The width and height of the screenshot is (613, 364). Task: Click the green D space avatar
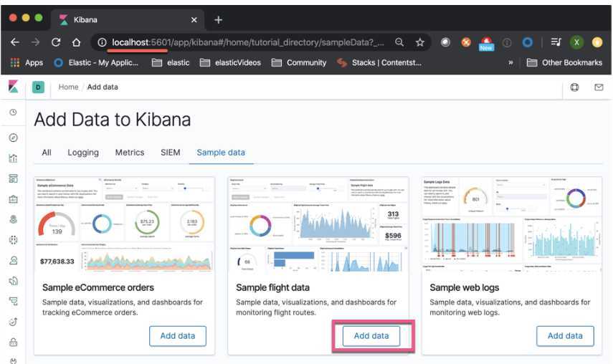pos(38,87)
